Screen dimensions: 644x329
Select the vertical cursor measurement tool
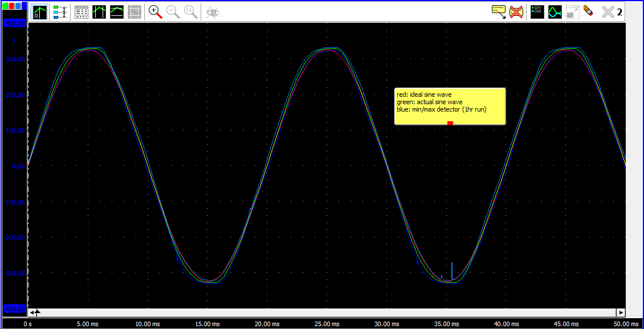coord(99,11)
